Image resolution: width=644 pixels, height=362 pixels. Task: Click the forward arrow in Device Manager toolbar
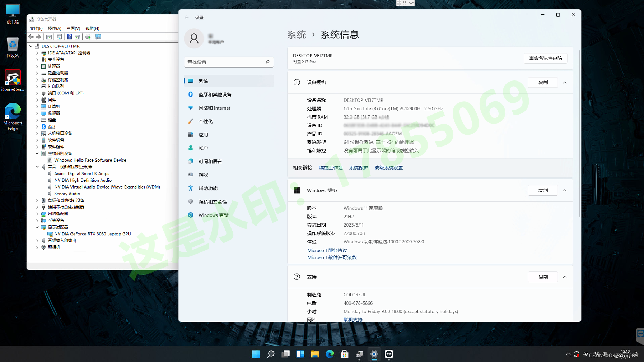[x=38, y=37]
